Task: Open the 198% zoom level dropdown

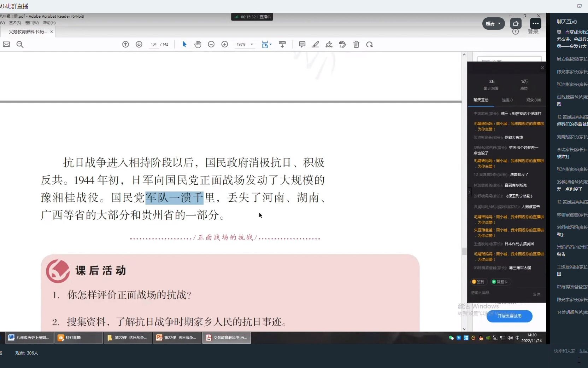Action: (252, 45)
